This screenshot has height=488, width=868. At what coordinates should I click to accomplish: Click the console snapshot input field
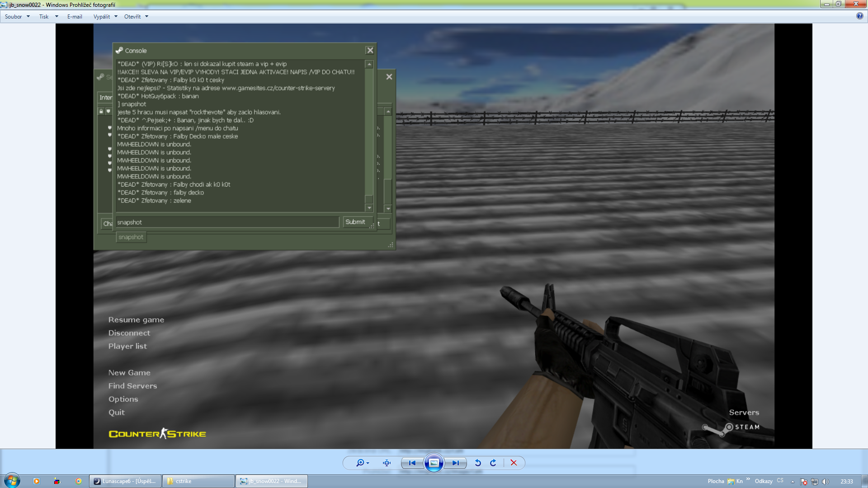coord(227,222)
